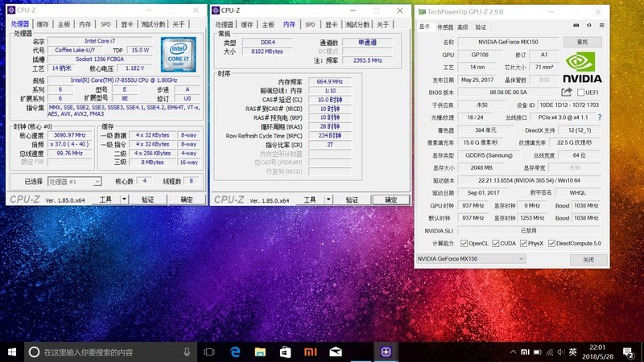
Task: Switch to 传感器 tab in GPU-Z
Action: click(445, 27)
